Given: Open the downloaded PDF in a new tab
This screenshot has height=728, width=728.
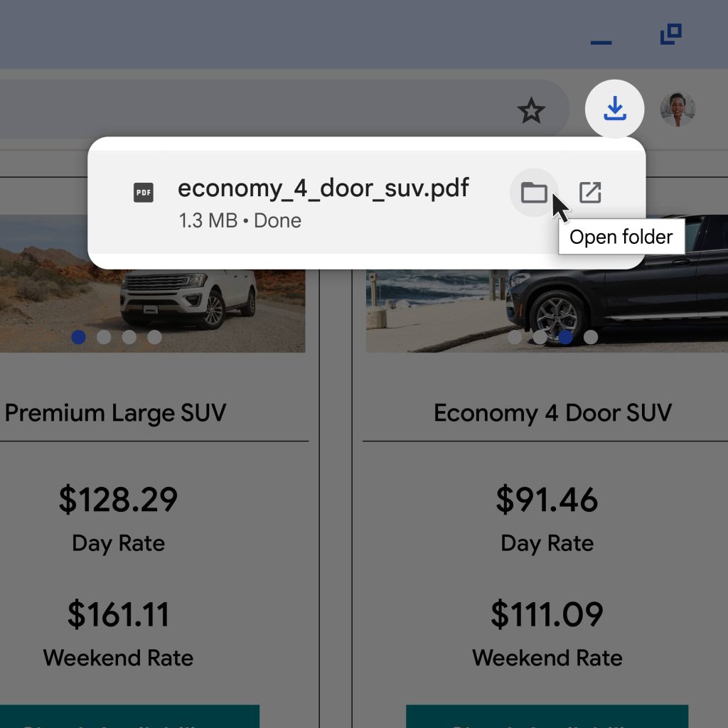Looking at the screenshot, I should pos(590,192).
